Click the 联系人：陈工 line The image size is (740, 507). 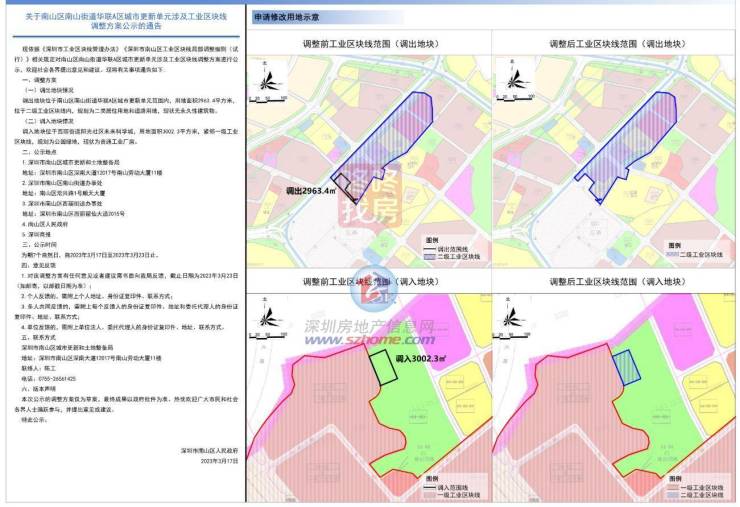(x=39, y=368)
